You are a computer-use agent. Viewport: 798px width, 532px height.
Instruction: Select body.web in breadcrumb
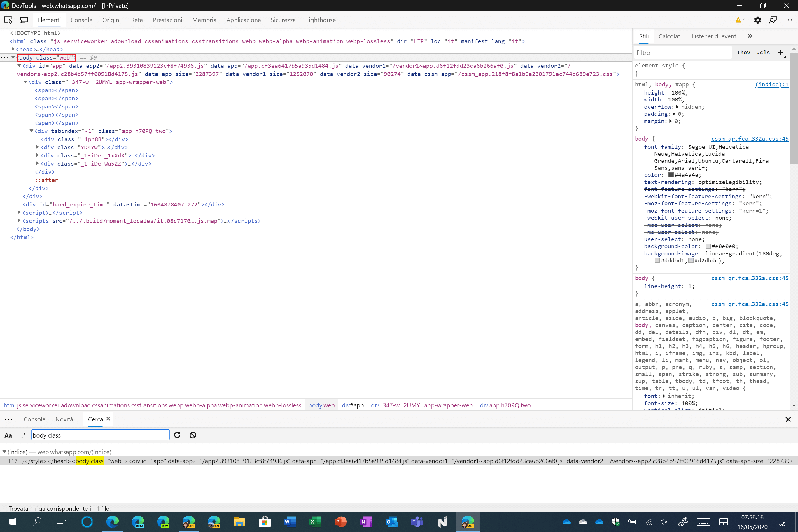[321, 405]
